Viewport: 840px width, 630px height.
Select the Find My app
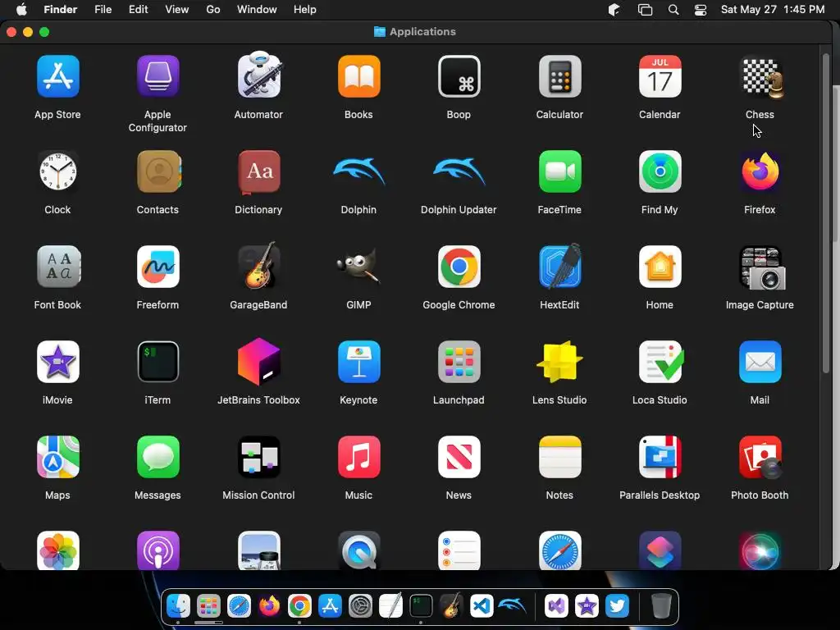pyautogui.click(x=660, y=171)
